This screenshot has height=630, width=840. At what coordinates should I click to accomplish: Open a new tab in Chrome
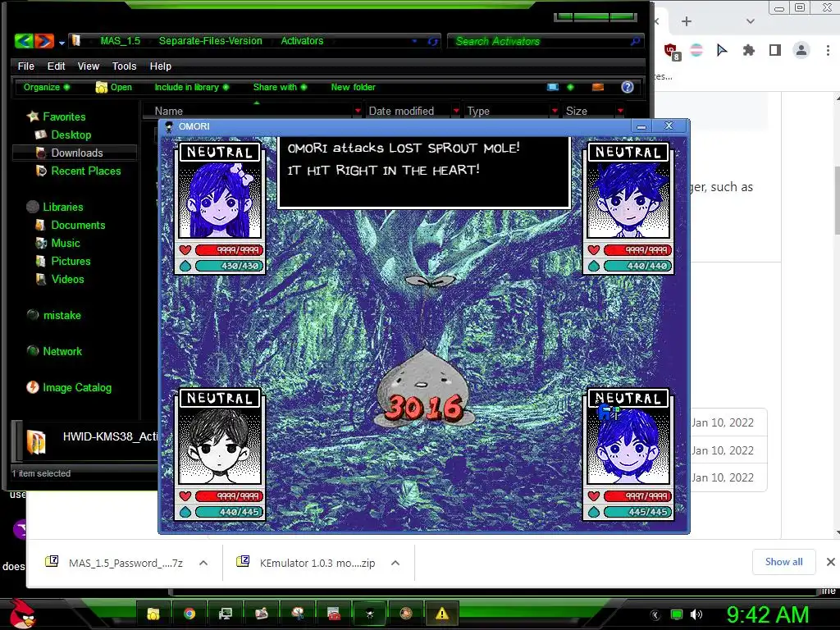687,21
